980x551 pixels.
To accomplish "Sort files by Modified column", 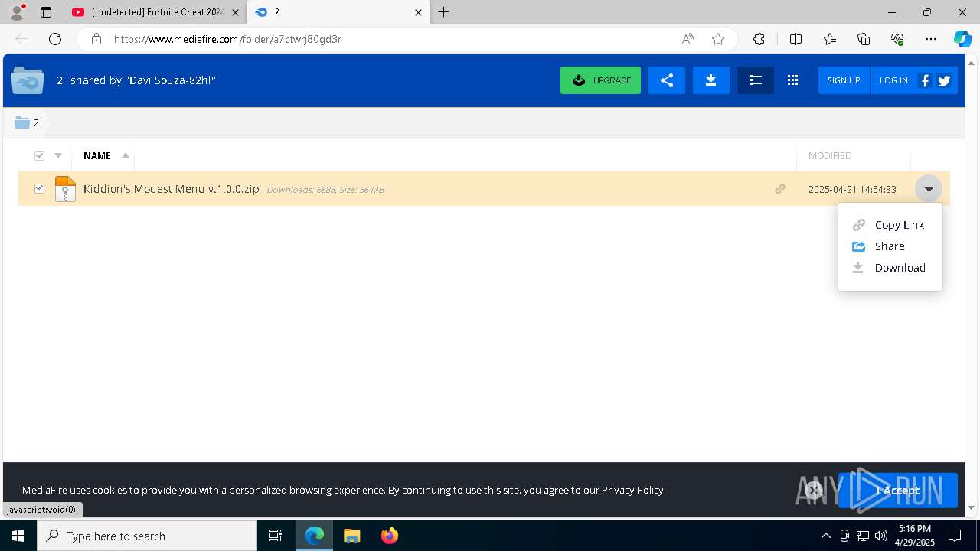I will coord(830,156).
